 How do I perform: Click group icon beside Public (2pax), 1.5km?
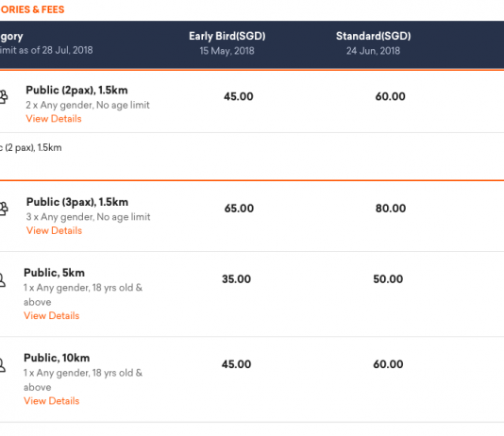coord(3,96)
